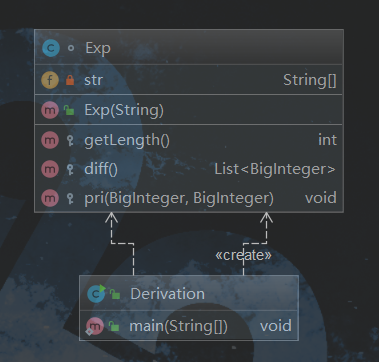Click the runnable class icon beside Derivation

(x=96, y=294)
